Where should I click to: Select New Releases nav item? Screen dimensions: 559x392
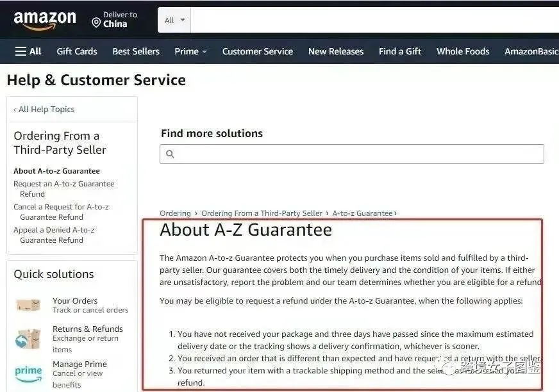pos(336,51)
